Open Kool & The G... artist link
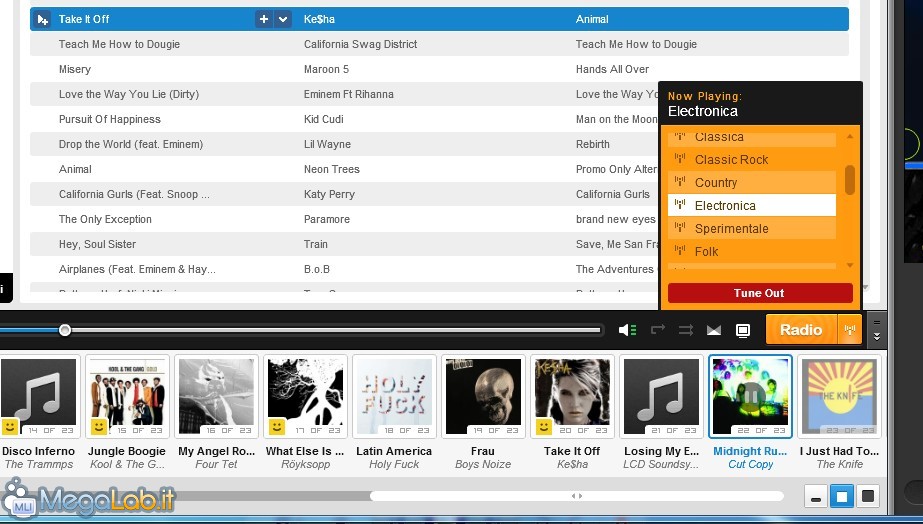Screen dimensions: 923x524 tap(127, 465)
